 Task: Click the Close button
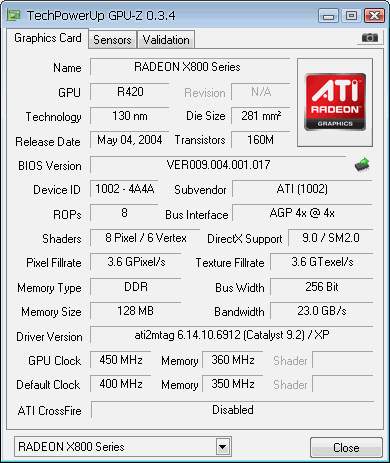pos(346,448)
